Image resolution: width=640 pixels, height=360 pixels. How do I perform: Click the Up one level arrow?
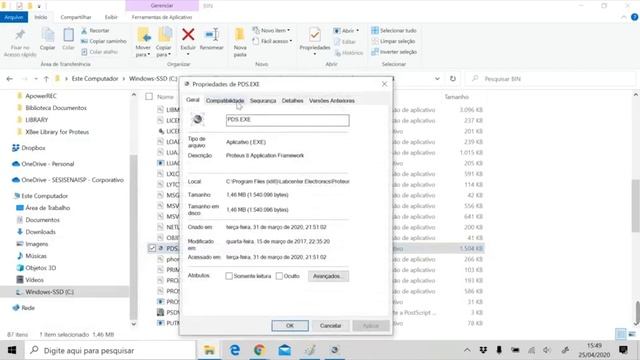click(x=46, y=79)
